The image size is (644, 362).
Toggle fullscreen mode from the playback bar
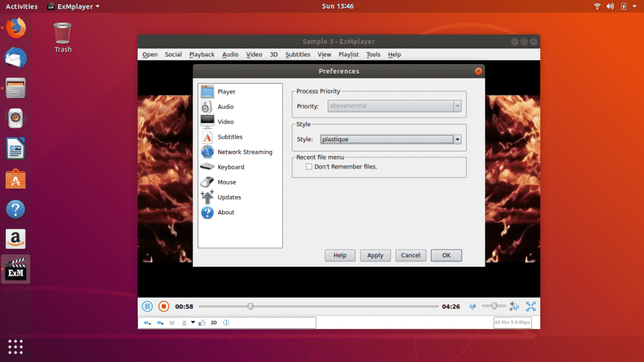coord(531,306)
